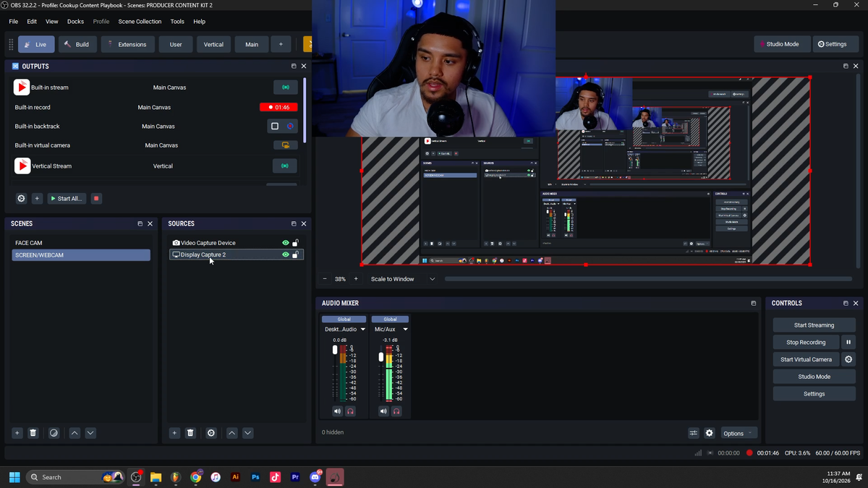Float the Audio Mixer dock

pyautogui.click(x=754, y=303)
